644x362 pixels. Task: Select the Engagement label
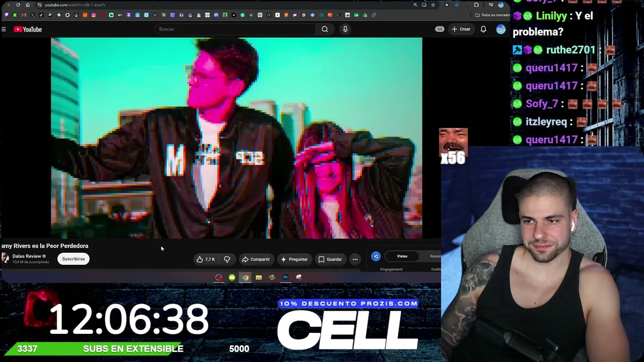391,269
